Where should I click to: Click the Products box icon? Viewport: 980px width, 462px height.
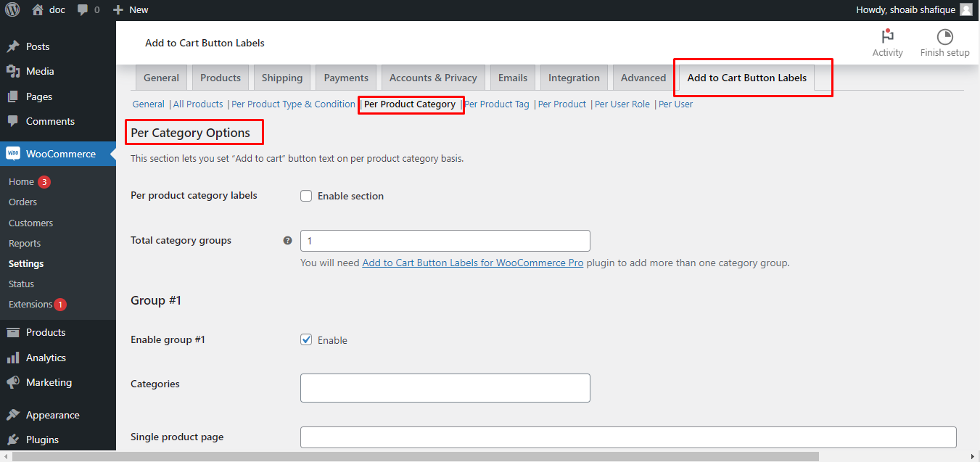point(13,332)
